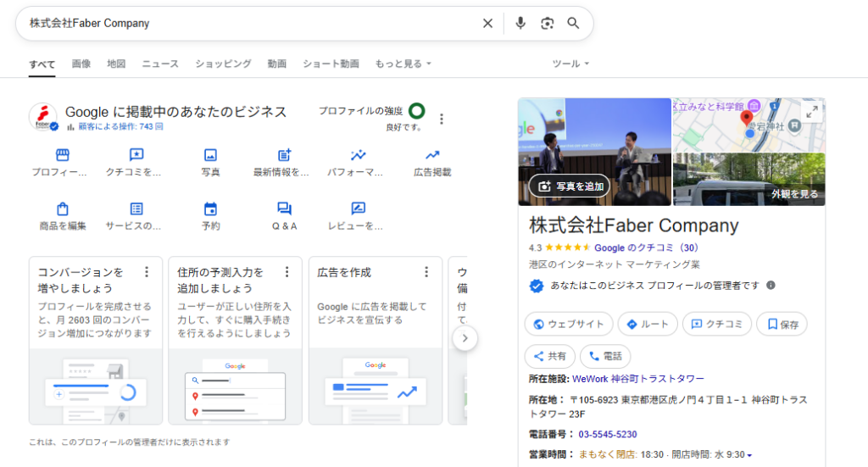Open the 予約 booking calendar icon
Image resolution: width=868 pixels, height=467 pixels.
coord(210,208)
